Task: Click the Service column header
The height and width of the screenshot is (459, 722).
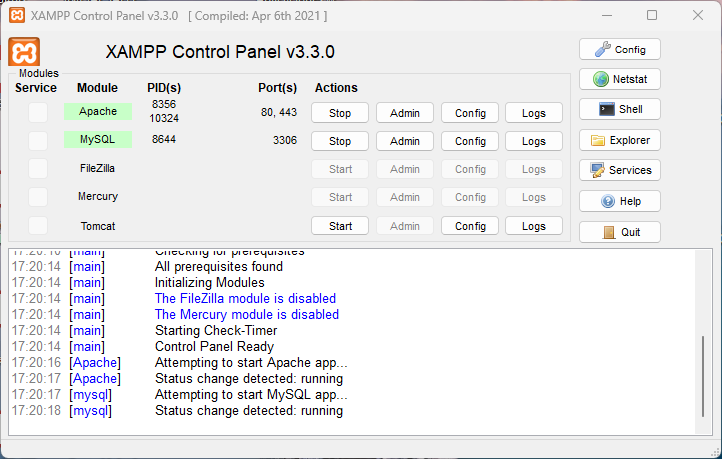Action: [36, 87]
